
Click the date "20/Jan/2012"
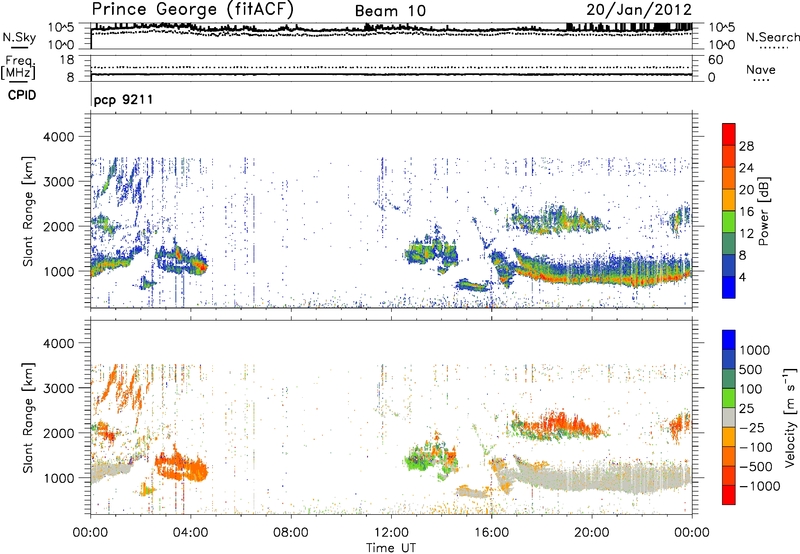[x=639, y=10]
